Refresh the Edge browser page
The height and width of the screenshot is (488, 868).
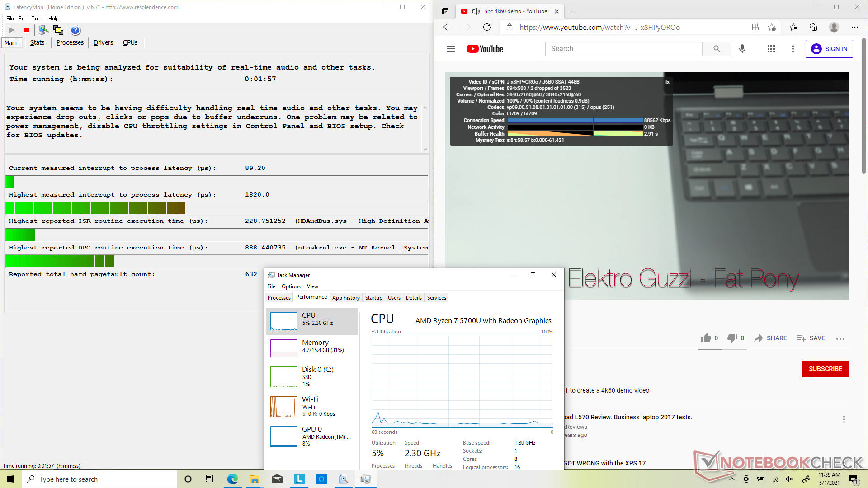(487, 27)
